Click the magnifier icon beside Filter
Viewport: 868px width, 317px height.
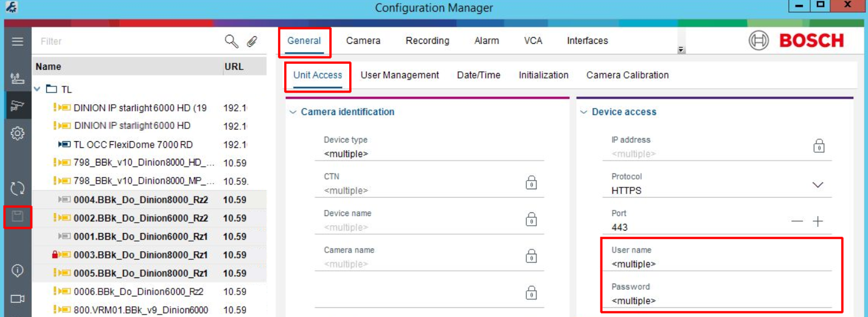(231, 41)
